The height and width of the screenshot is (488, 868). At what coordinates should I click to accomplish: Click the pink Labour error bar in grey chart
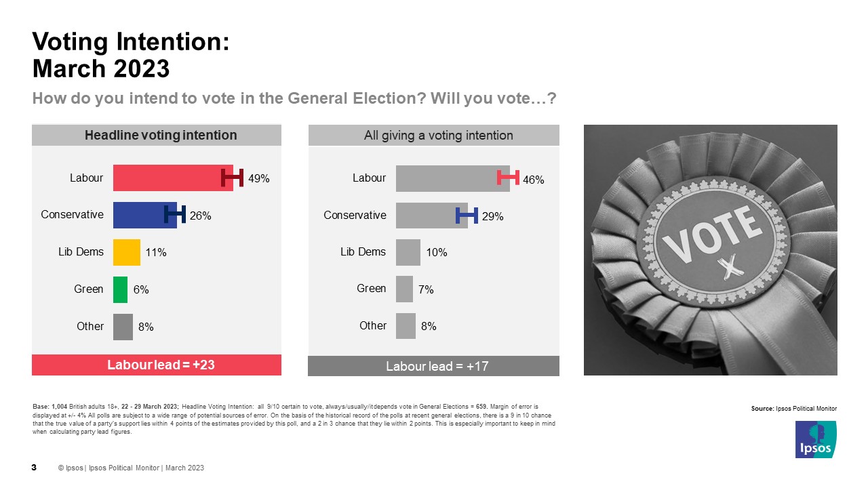[x=509, y=178]
